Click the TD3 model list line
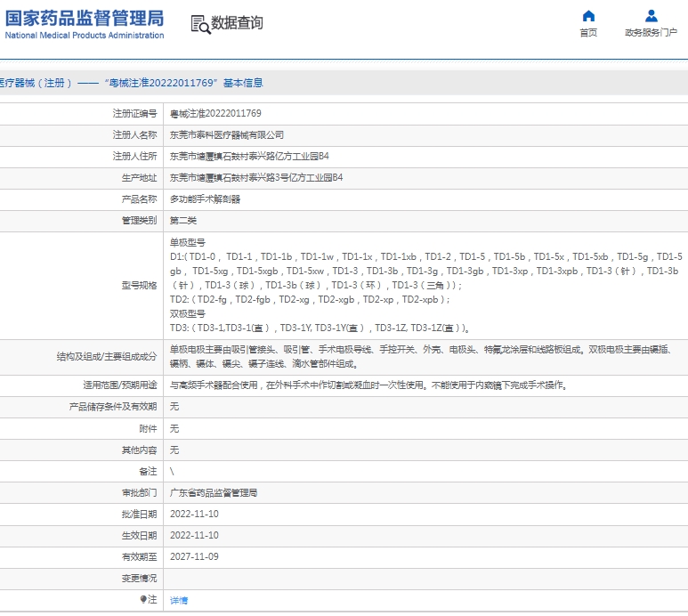The width and height of the screenshot is (688, 616). [x=320, y=328]
